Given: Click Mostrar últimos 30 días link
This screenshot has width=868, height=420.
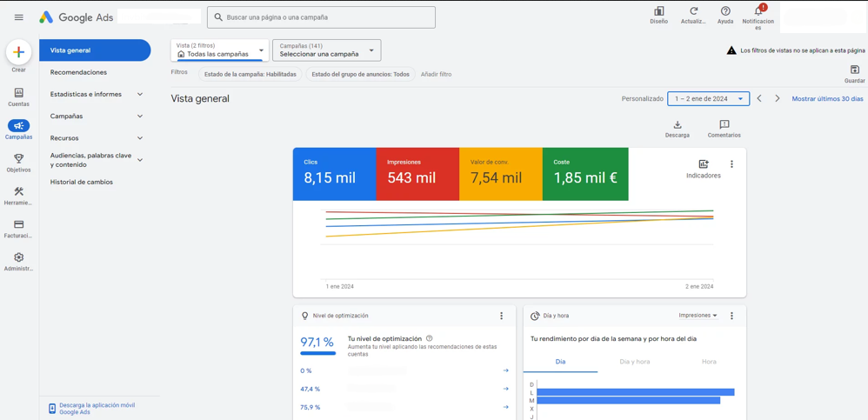Looking at the screenshot, I should click(x=827, y=99).
